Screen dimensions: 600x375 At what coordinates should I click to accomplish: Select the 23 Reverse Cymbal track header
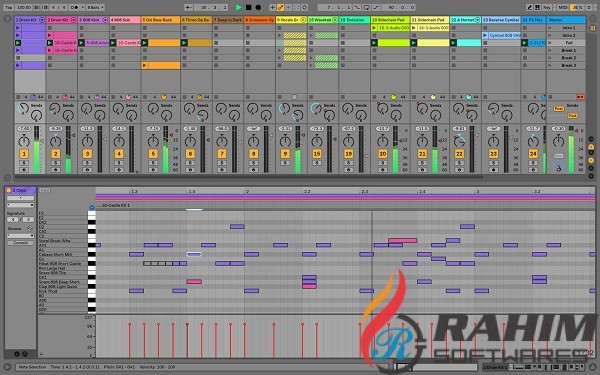[501, 20]
